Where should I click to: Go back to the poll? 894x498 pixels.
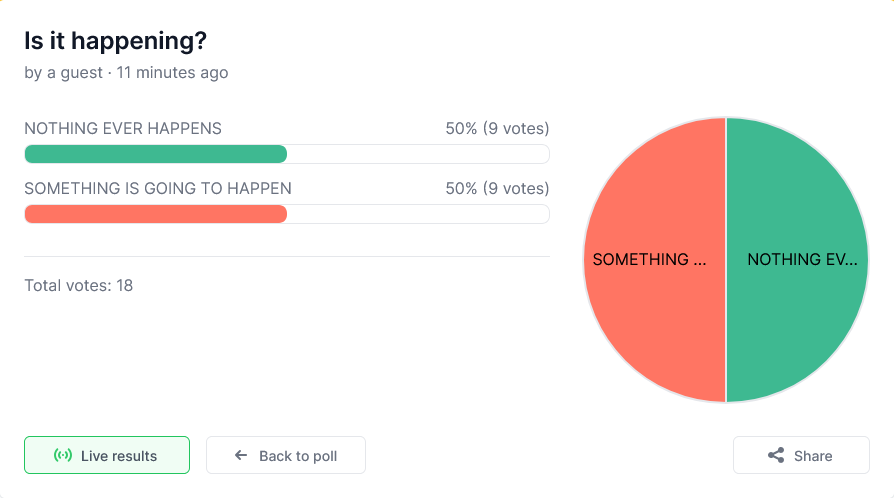click(286, 455)
